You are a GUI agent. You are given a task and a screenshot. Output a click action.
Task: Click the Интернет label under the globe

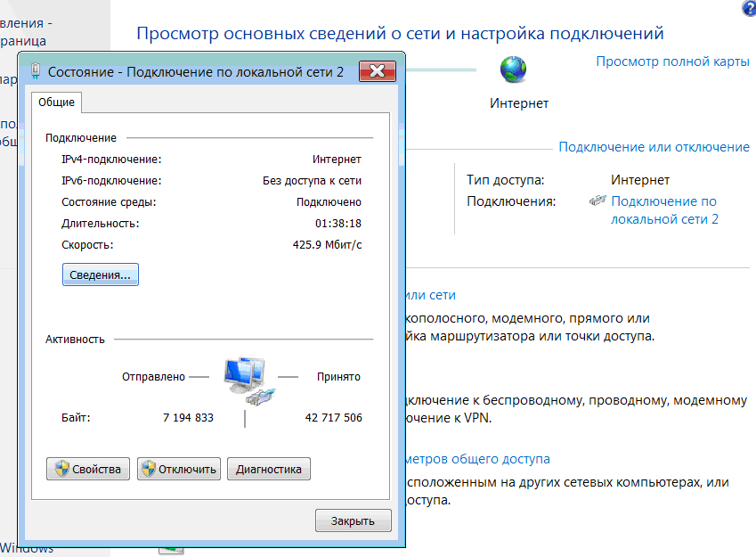click(x=519, y=103)
